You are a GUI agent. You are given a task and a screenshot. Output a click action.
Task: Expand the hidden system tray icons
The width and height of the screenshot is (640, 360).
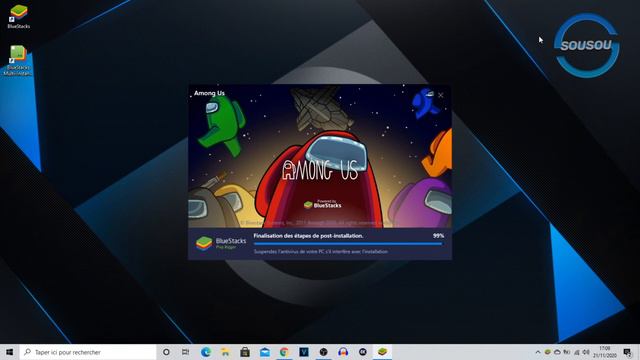tap(538, 352)
